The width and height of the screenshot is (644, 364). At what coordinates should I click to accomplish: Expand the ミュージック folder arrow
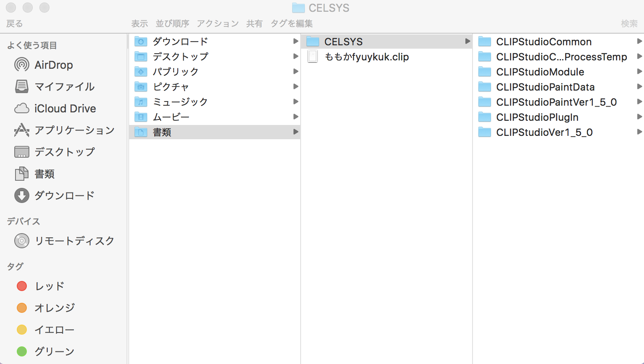click(296, 101)
